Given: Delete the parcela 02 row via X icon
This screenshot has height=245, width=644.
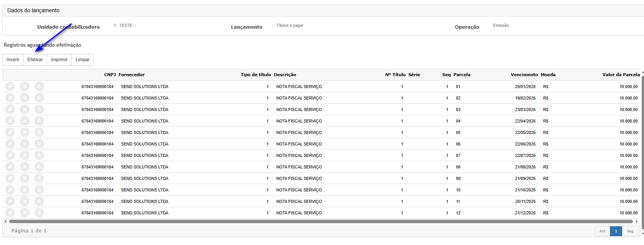Looking at the screenshot, I should (25, 98).
